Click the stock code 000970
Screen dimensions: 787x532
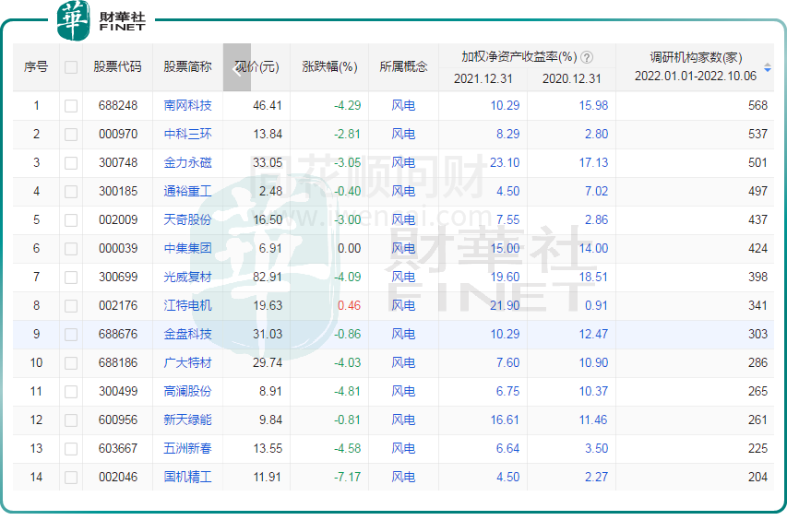pyautogui.click(x=118, y=134)
